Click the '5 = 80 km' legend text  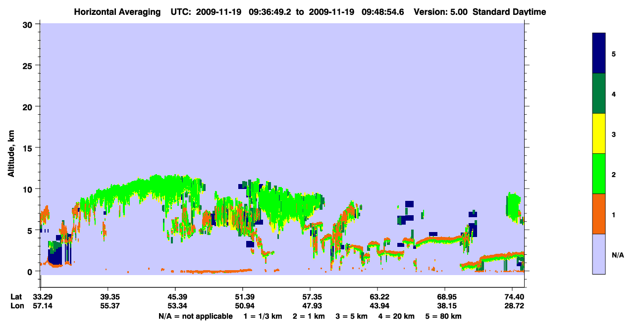click(x=444, y=316)
